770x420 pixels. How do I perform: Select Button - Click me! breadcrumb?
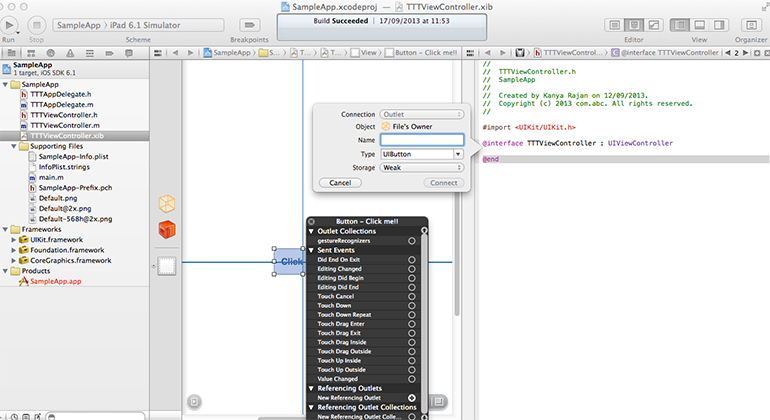click(421, 53)
